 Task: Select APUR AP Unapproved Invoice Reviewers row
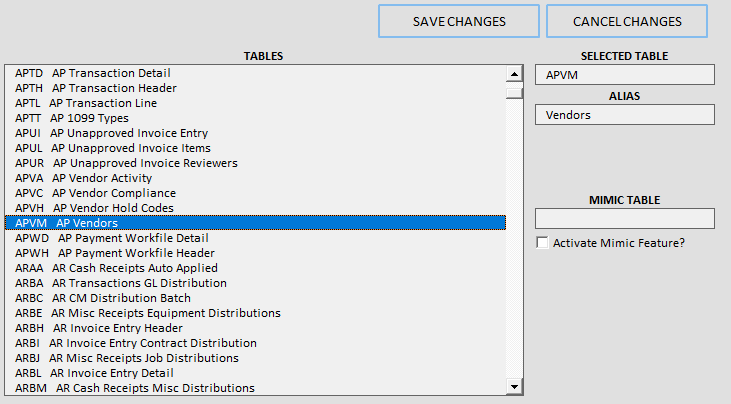255,163
